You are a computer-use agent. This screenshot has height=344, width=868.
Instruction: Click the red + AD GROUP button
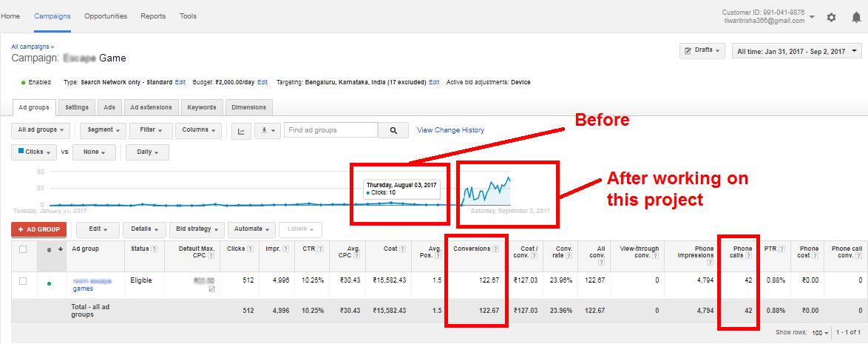39,229
